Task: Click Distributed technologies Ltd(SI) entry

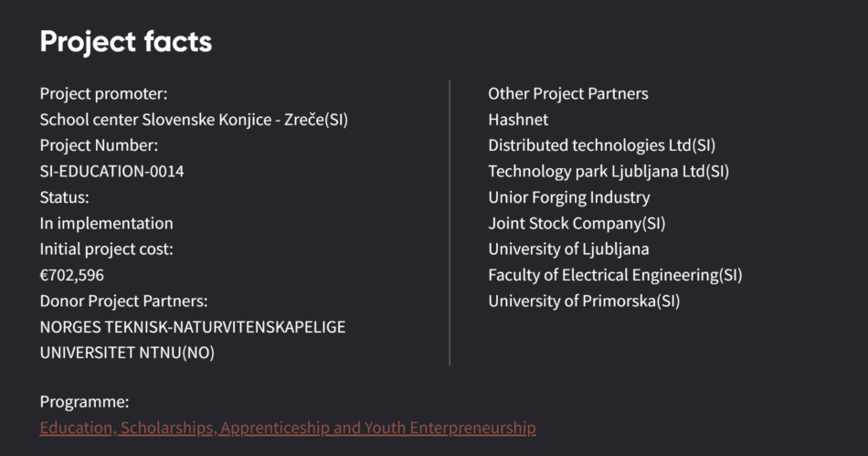Action: coord(601,145)
